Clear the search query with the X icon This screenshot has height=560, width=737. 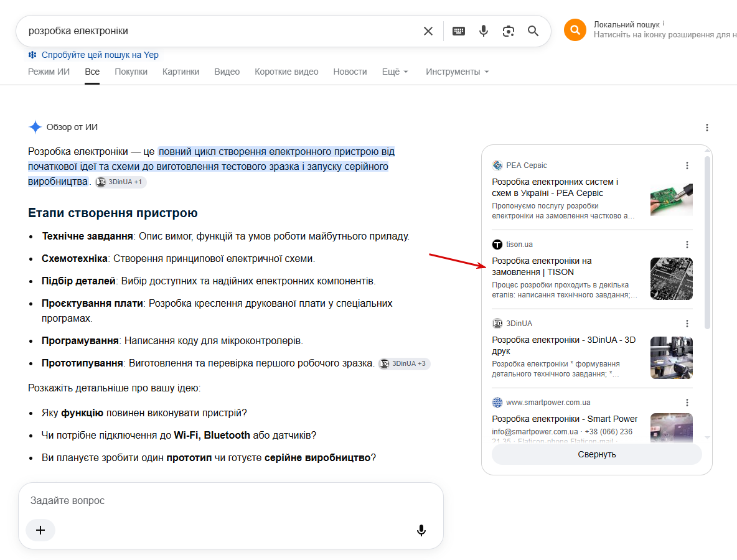pos(428,31)
